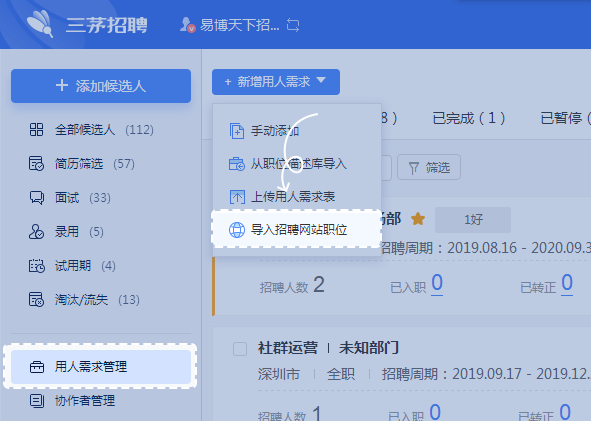Click the 协作者管理 list icon
This screenshot has height=421, width=591.
37,400
